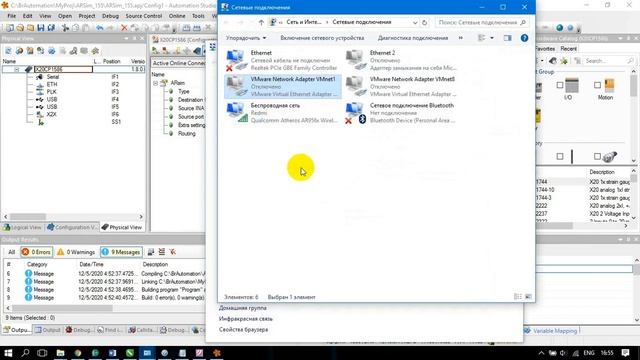Open the Свойства браузера link
640x360 pixels.
243,329
